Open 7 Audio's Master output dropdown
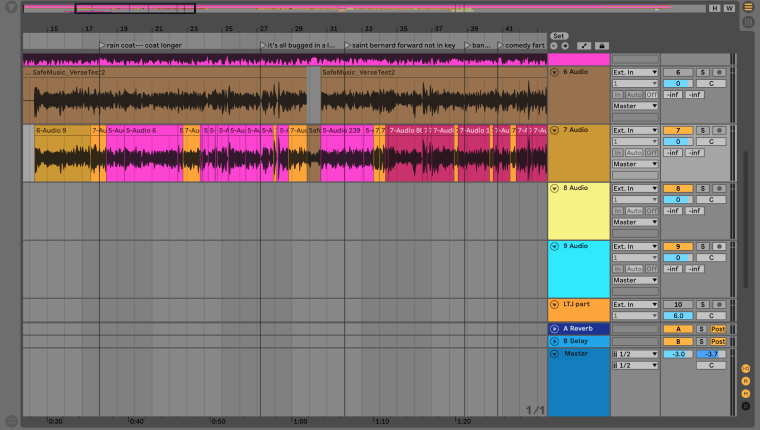 636,163
